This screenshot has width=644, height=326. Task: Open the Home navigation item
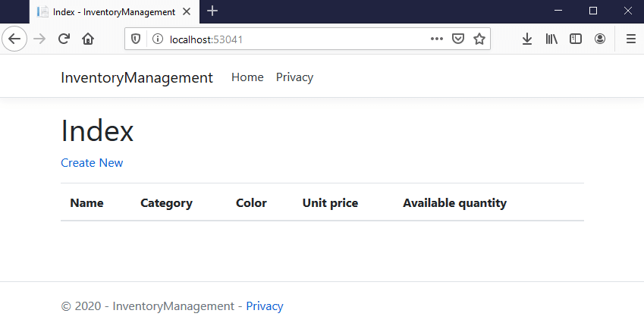(247, 77)
